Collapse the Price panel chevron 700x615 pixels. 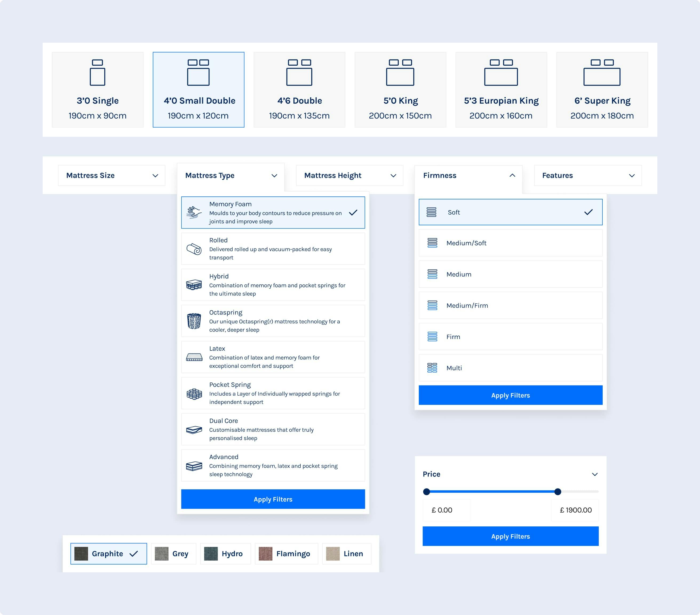tap(595, 474)
